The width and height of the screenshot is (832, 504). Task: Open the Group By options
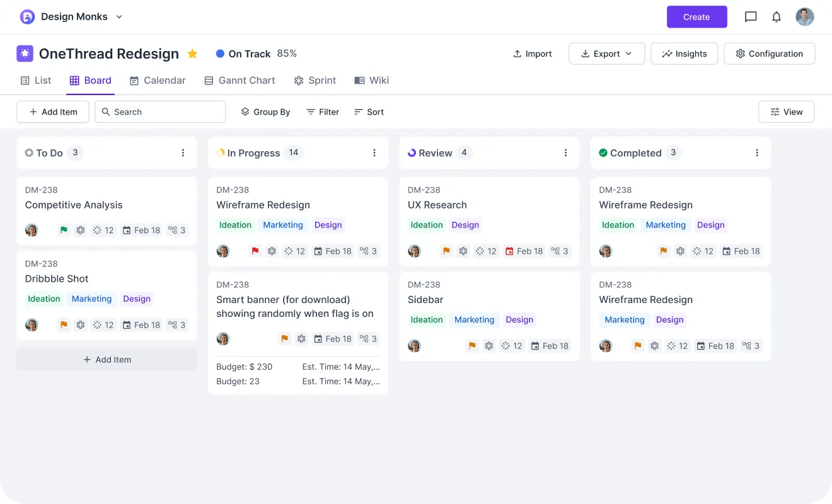[x=265, y=112]
